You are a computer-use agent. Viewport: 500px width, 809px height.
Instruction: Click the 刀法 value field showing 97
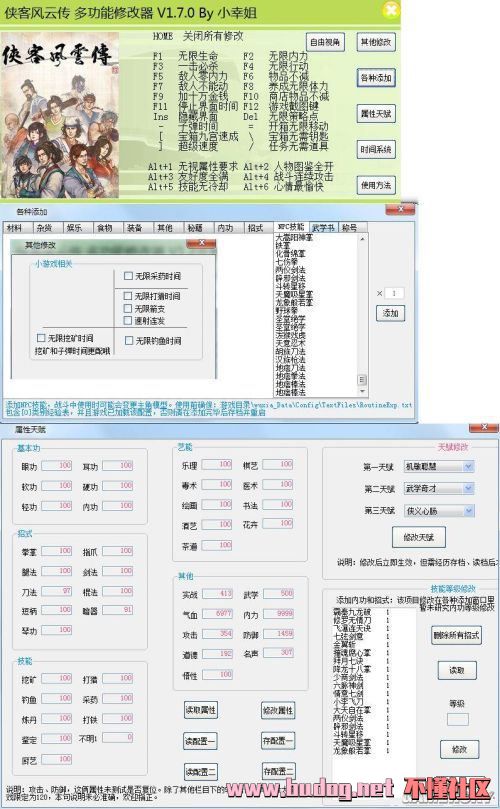coord(57,591)
